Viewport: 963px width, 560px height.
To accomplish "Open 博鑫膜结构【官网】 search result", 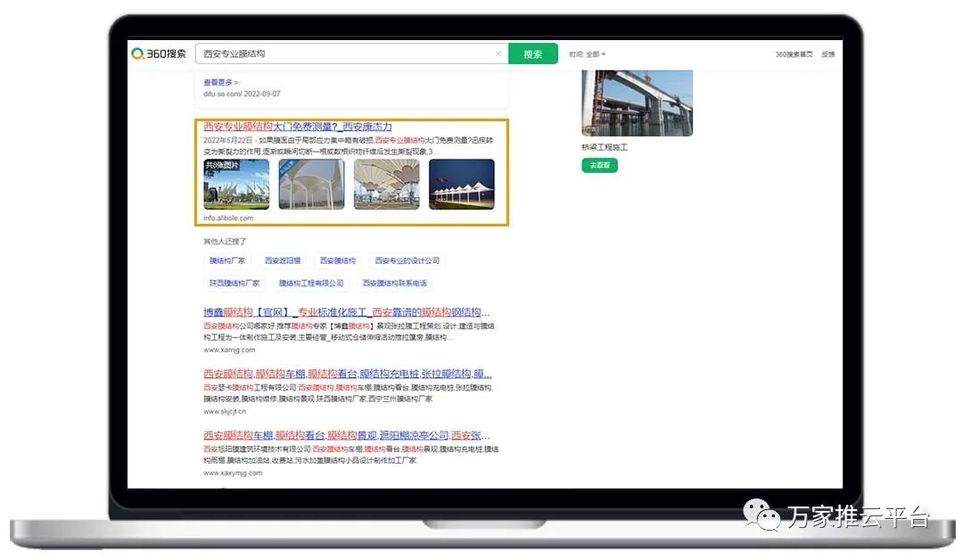I will (x=346, y=313).
